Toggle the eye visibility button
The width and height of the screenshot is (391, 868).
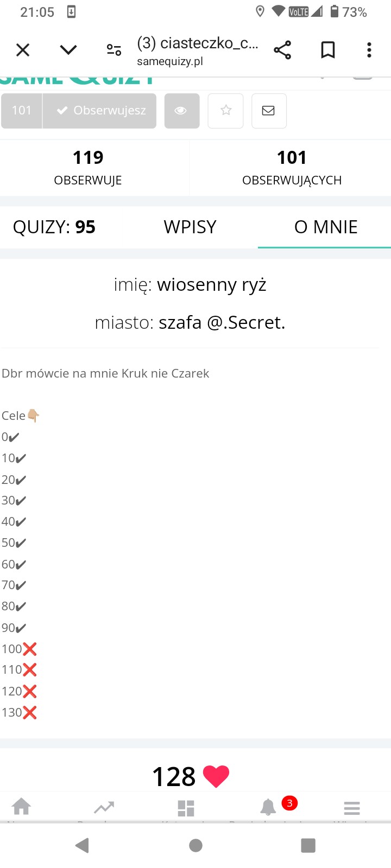(x=181, y=111)
